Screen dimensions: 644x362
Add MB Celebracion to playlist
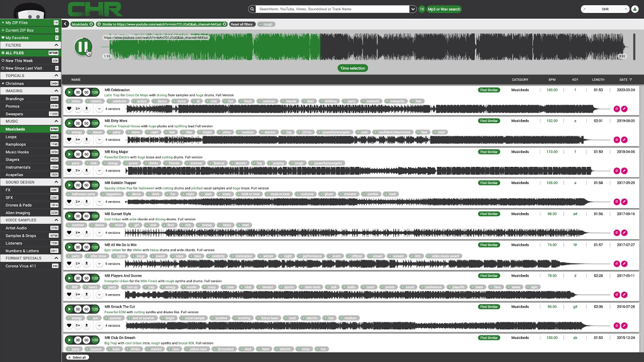[78, 109]
